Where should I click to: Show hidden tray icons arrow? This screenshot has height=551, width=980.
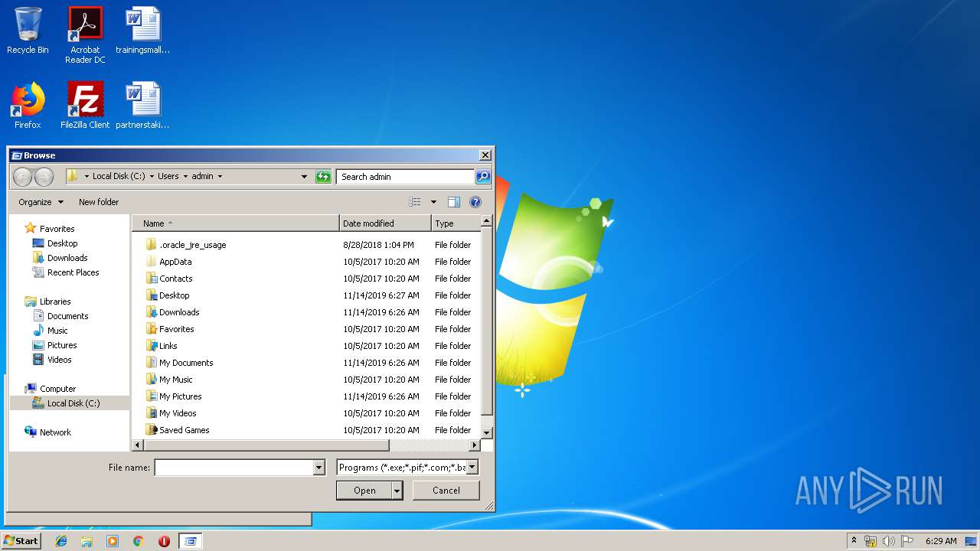coord(854,541)
